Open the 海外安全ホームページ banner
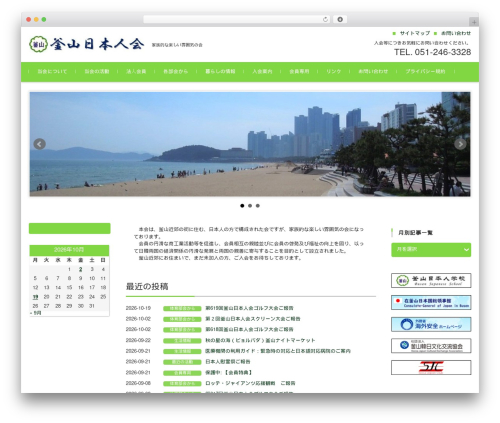 pos(431,324)
